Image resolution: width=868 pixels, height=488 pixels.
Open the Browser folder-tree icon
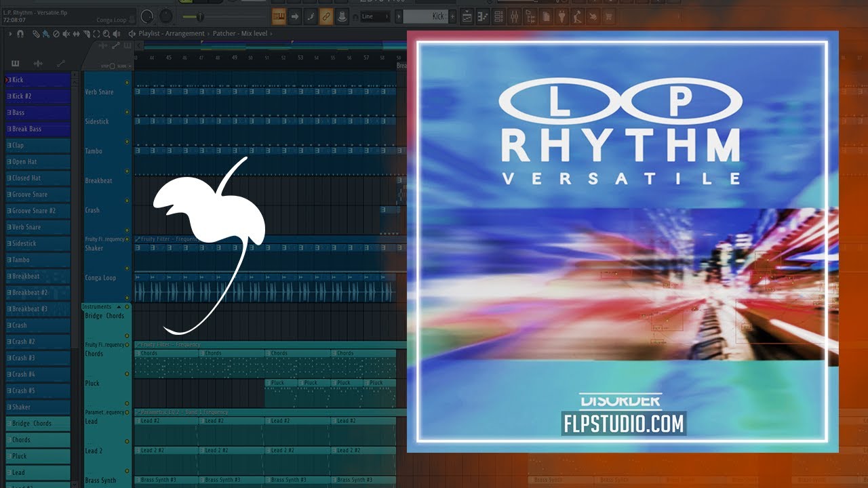click(x=531, y=16)
